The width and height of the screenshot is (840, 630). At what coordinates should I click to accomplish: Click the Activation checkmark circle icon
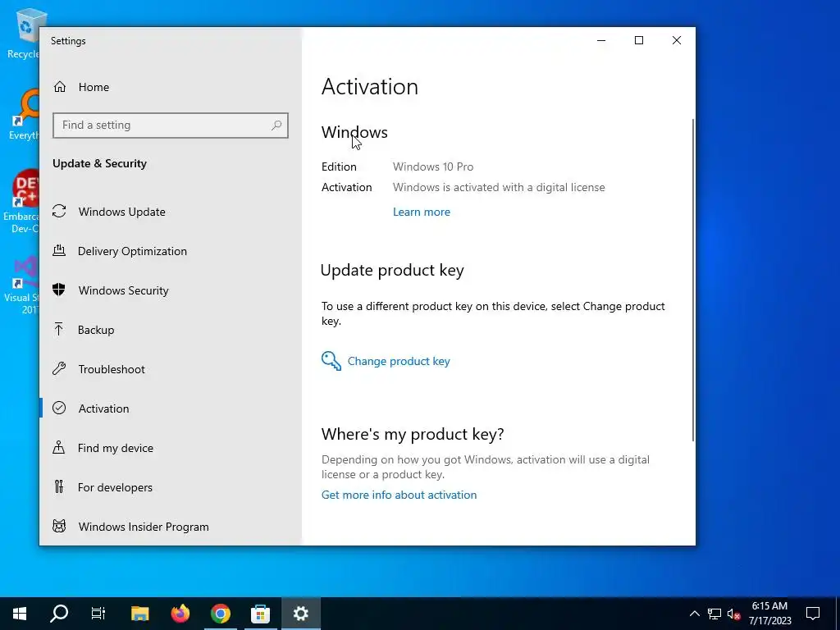coord(59,409)
